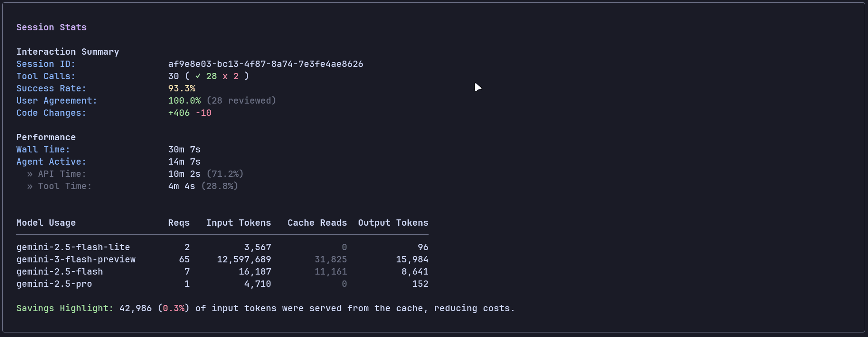This screenshot has width=868, height=337.
Task: Click the Output Tokens column header
Action: point(393,223)
